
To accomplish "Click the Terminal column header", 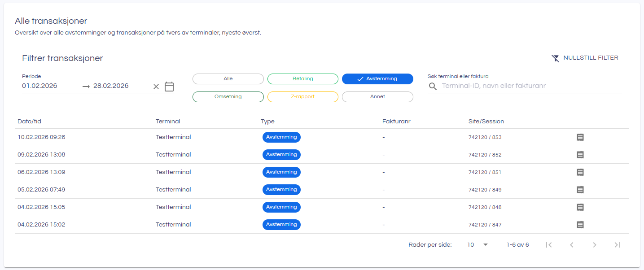I will pos(168,122).
